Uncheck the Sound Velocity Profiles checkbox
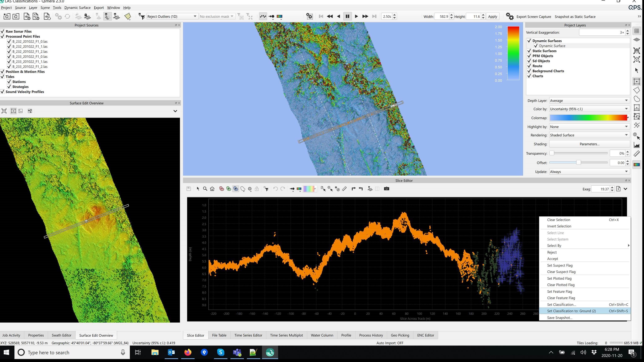This screenshot has width=644, height=362. point(3,92)
